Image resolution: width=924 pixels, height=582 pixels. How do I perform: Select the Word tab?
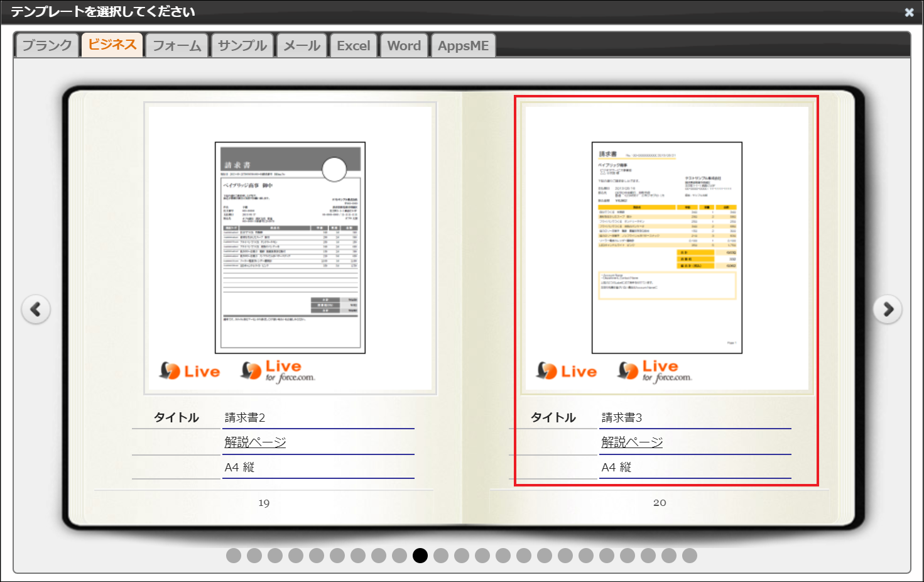point(404,45)
